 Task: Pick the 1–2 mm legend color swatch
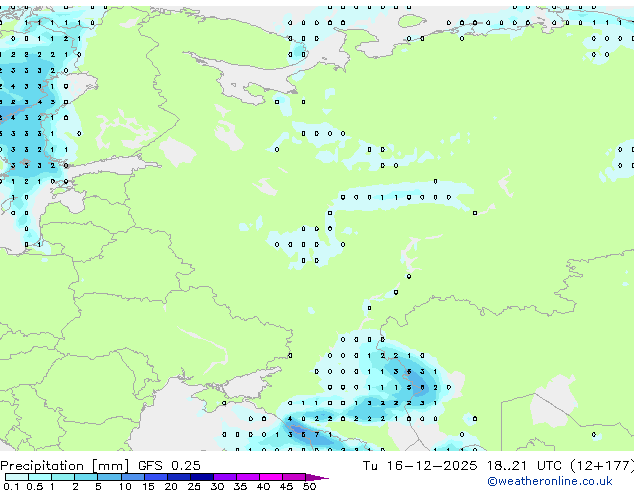63,477
